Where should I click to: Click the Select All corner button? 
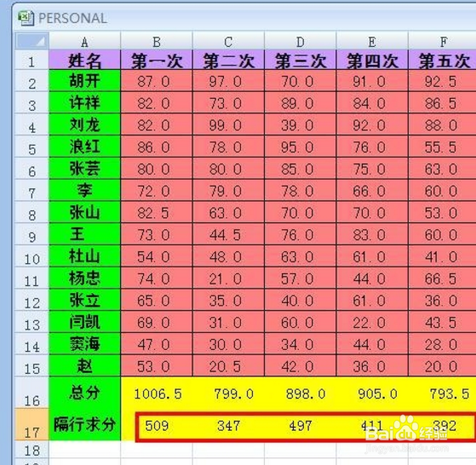click(32, 41)
